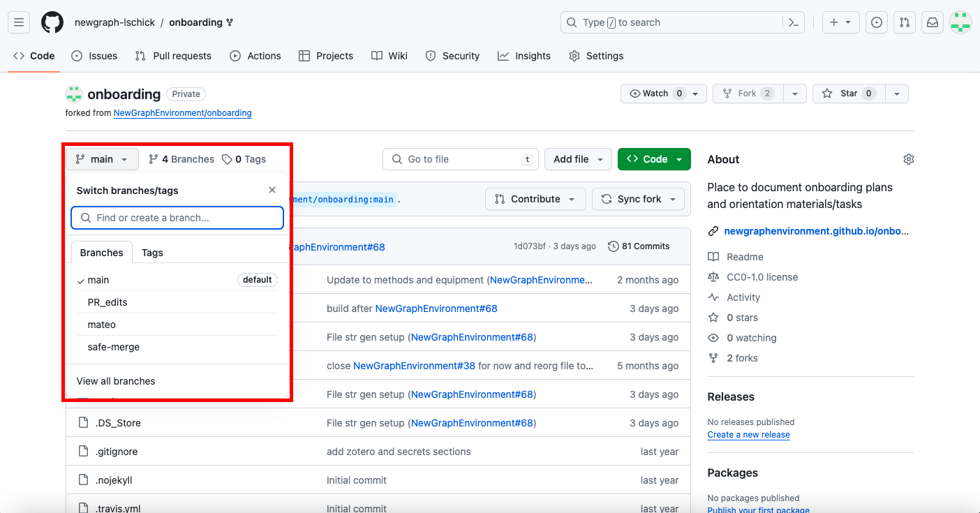Viewport: 980px width, 513px height.
Task: Click Create a new release link
Action: pyautogui.click(x=748, y=434)
